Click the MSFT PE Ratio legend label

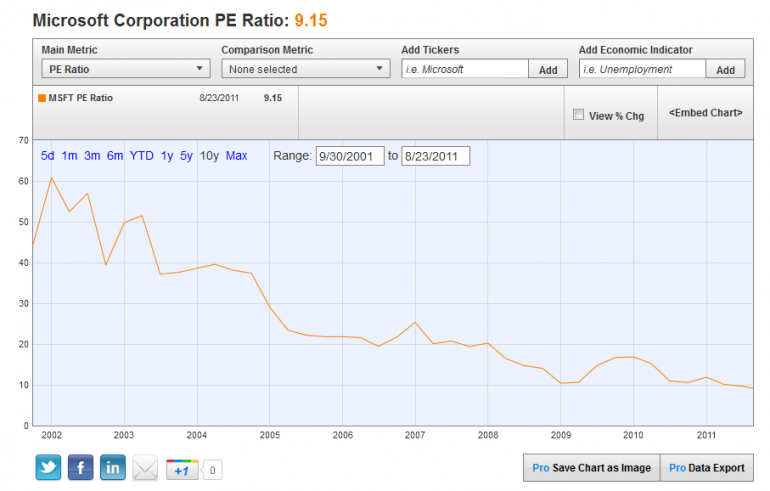coord(81,98)
